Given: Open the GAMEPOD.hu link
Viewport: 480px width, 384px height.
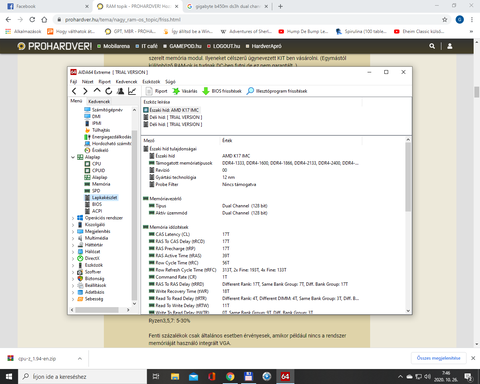Looking at the screenshot, I should coord(183,46).
